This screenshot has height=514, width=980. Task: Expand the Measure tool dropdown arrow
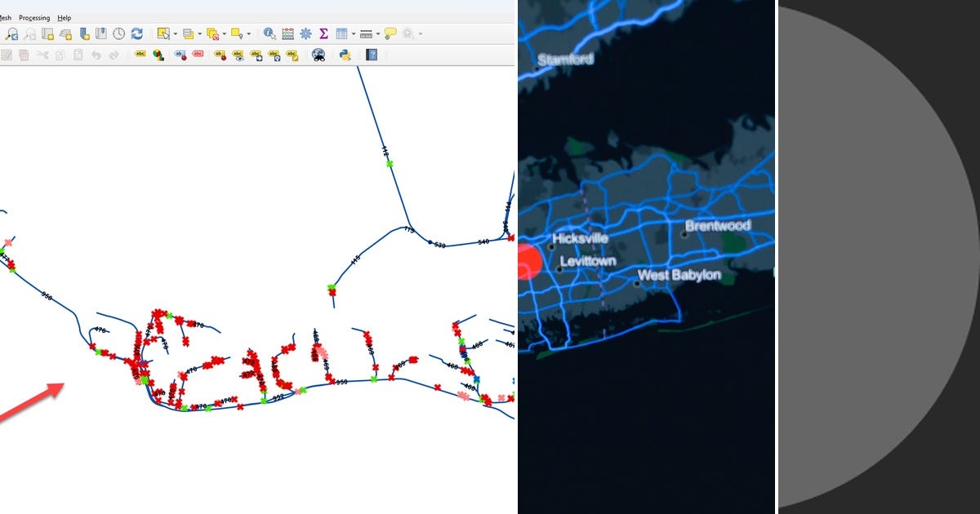pos(376,33)
